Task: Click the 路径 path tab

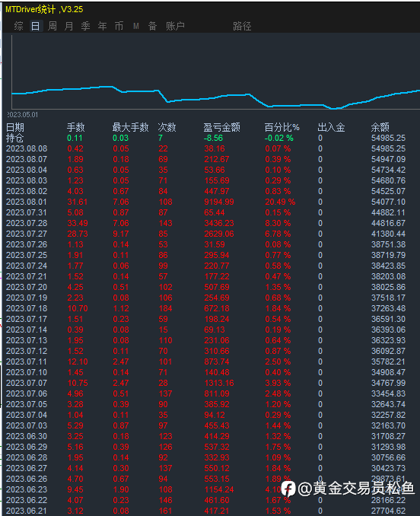Action: pos(242,26)
